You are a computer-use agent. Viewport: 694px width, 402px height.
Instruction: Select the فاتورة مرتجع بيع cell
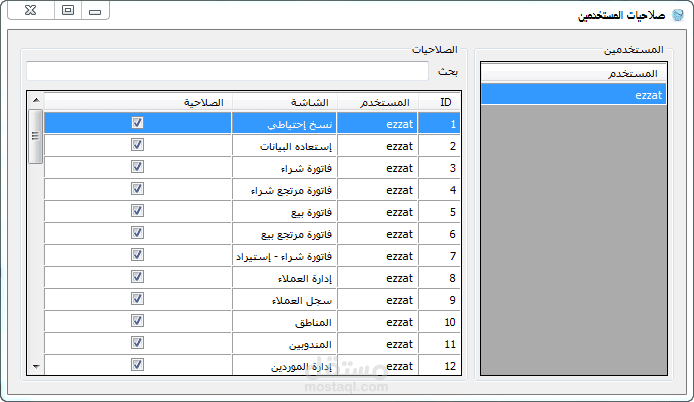(284, 233)
